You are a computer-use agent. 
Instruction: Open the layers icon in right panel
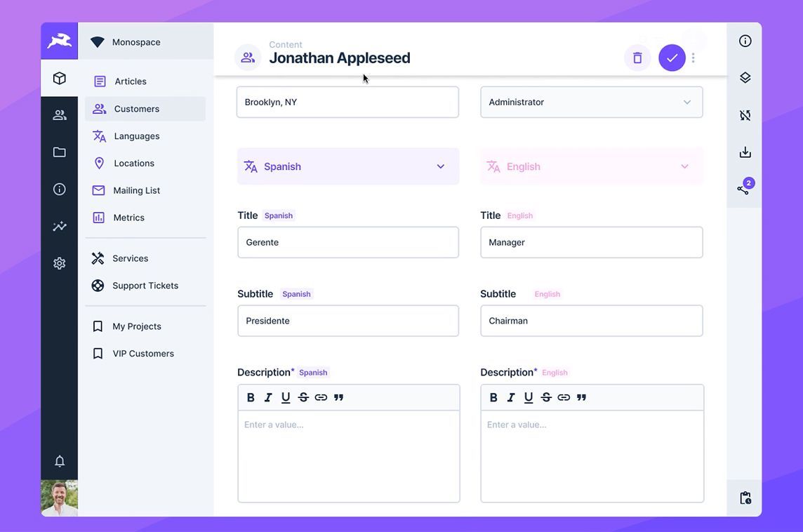coord(745,78)
